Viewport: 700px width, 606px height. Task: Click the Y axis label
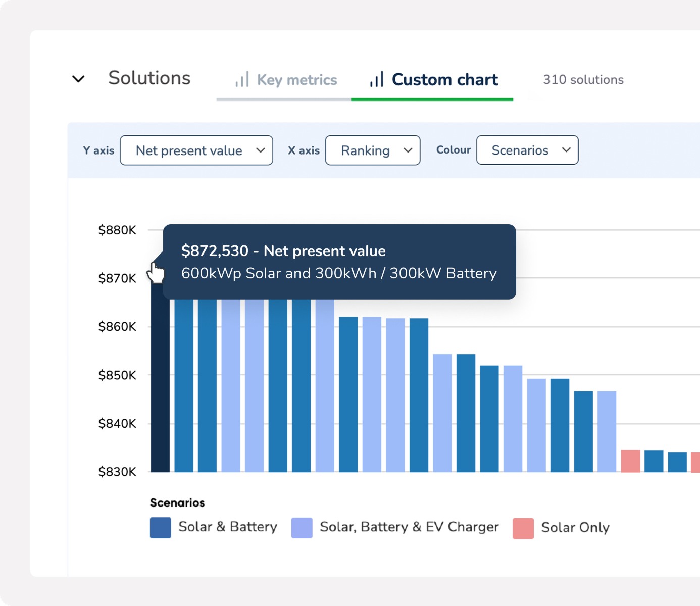pyautogui.click(x=98, y=150)
